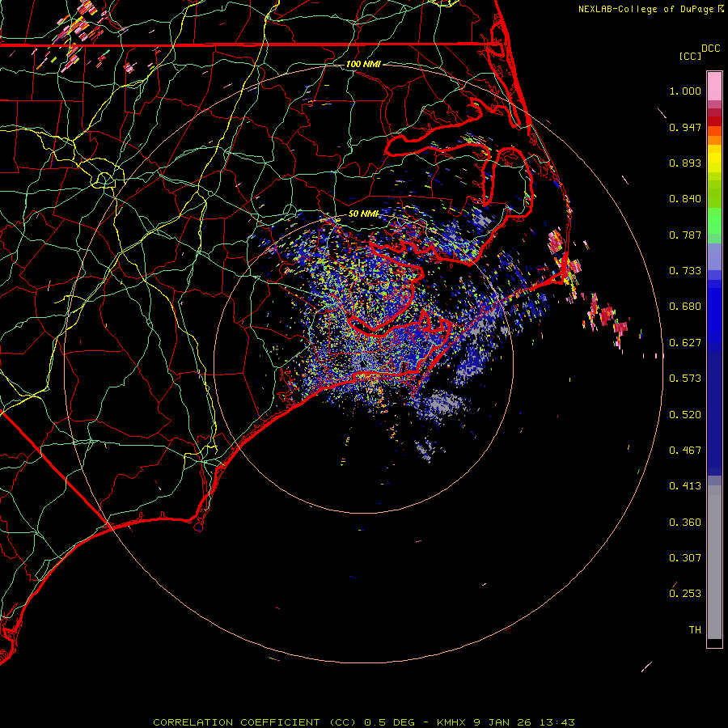The image size is (728, 728).
Task: Click the 0.787 legend value
Action: (x=684, y=235)
